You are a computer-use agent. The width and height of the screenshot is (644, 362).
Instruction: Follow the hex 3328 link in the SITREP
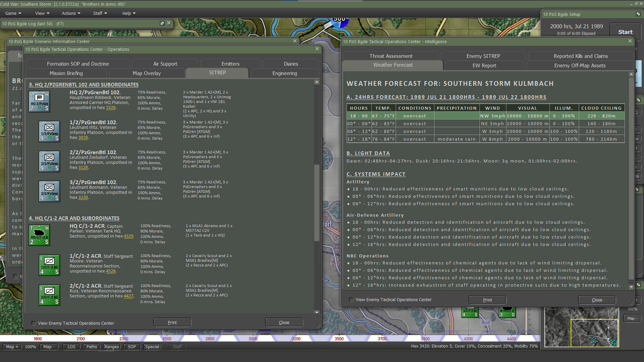(x=111, y=108)
